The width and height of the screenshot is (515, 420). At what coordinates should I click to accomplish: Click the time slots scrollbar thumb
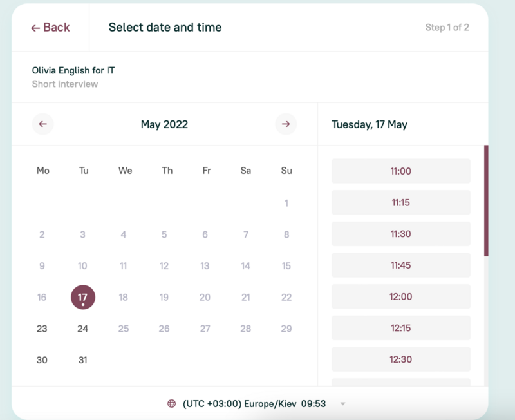coord(486,200)
